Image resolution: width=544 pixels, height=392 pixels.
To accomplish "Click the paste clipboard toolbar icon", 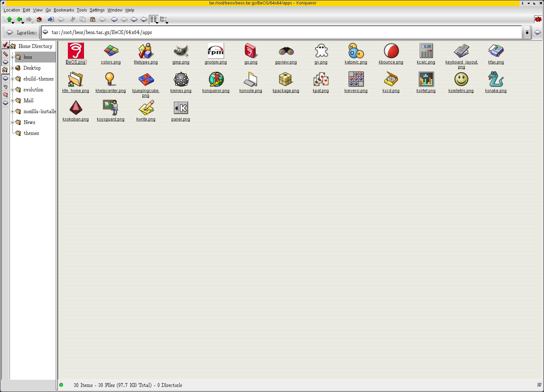I will pos(92,19).
